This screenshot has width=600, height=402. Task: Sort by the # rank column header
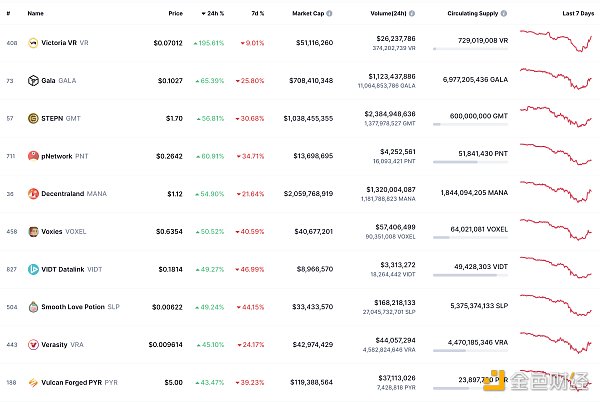pos(11,14)
